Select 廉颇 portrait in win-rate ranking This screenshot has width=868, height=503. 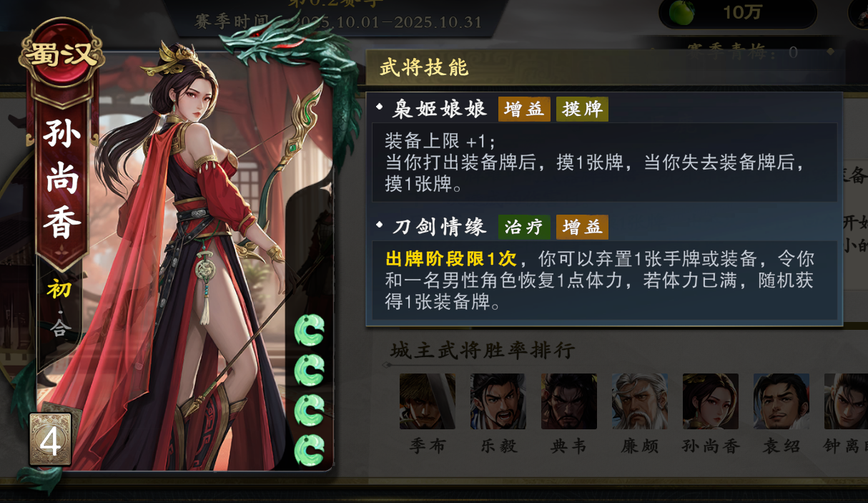[x=639, y=401]
